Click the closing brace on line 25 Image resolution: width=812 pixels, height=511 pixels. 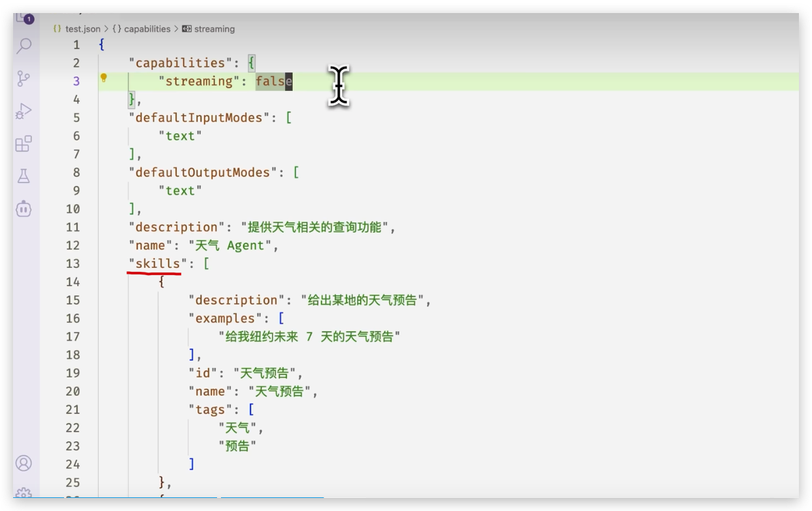click(x=161, y=482)
